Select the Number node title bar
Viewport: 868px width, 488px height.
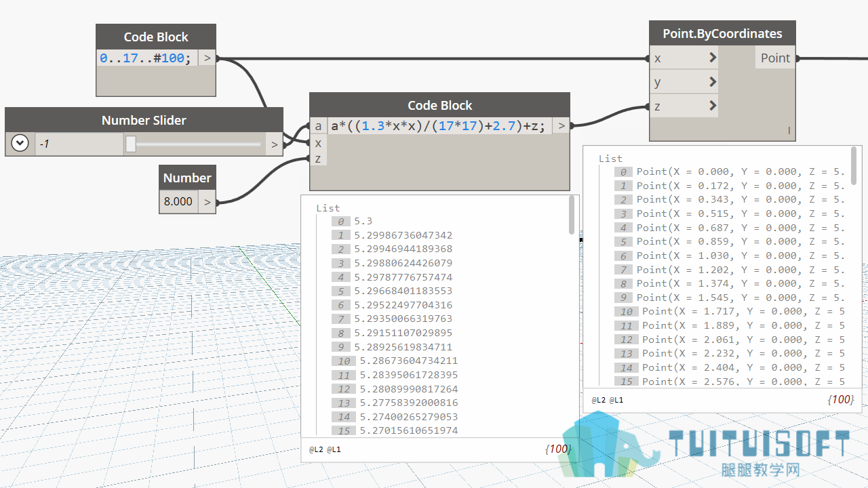point(187,178)
